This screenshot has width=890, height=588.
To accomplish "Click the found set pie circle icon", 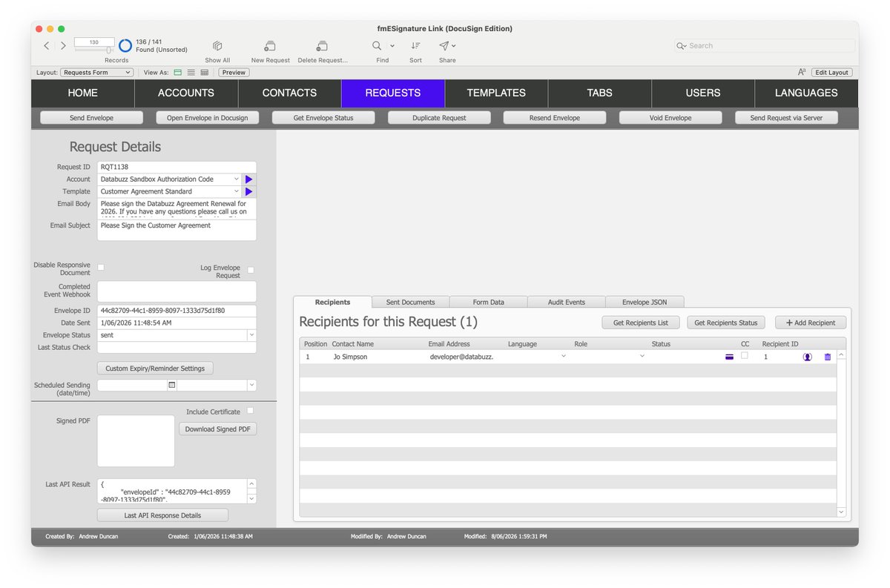I will tap(125, 46).
